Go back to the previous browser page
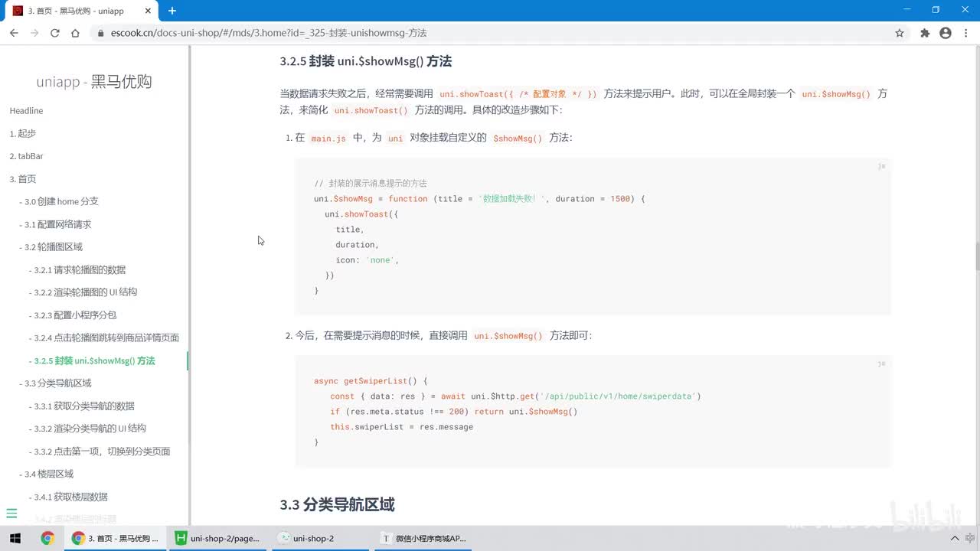 [14, 33]
